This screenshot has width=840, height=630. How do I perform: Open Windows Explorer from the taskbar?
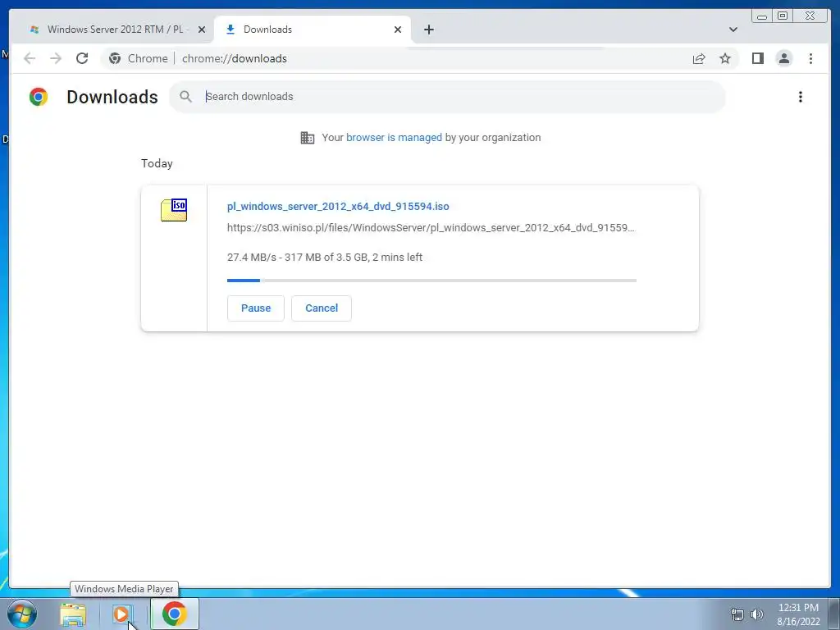[73, 614]
